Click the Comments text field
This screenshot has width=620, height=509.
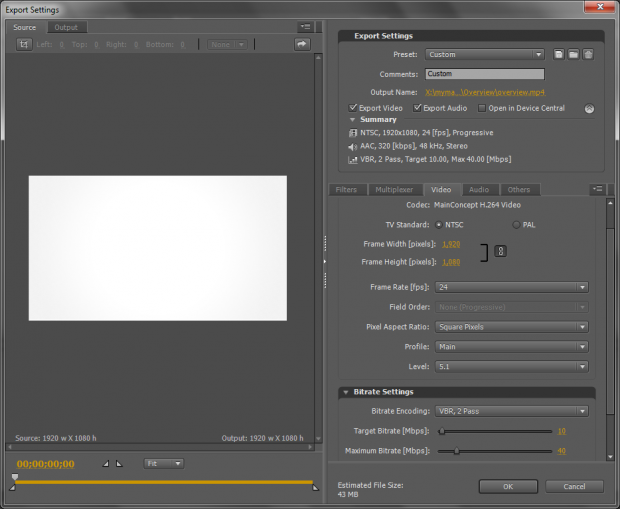484,74
